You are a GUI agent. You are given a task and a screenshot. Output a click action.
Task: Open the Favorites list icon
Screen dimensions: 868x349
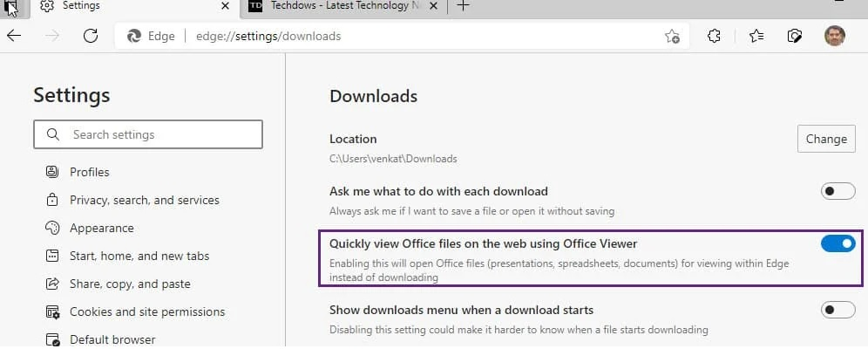click(x=756, y=37)
